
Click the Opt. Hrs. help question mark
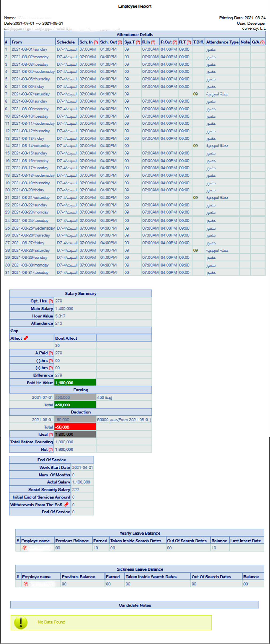[51, 301]
